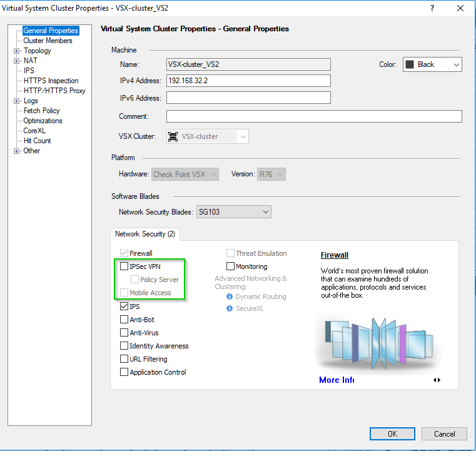Click the OK button
This screenshot has width=476, height=451.
click(x=392, y=433)
